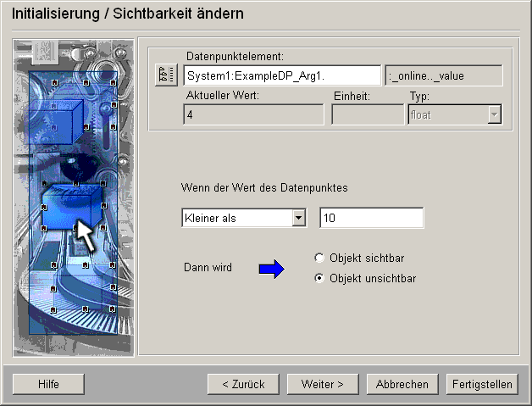Click the empty Einheit field
The height and width of the screenshot is (406, 532).
point(368,114)
